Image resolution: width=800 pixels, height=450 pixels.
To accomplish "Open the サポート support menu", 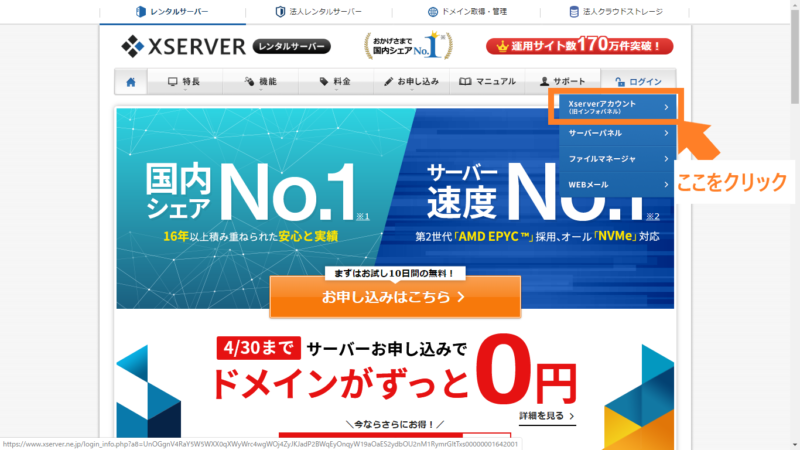I will coord(563,82).
